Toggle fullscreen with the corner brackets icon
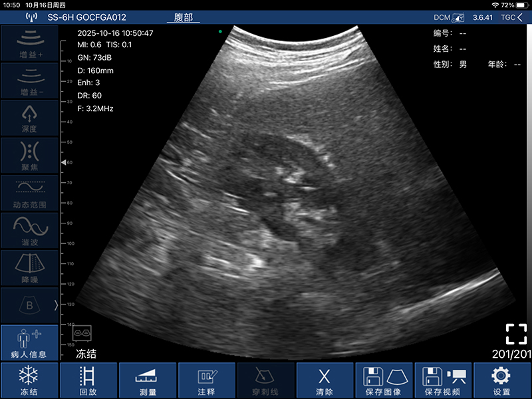Image resolution: width=532 pixels, height=399 pixels. 515,334
